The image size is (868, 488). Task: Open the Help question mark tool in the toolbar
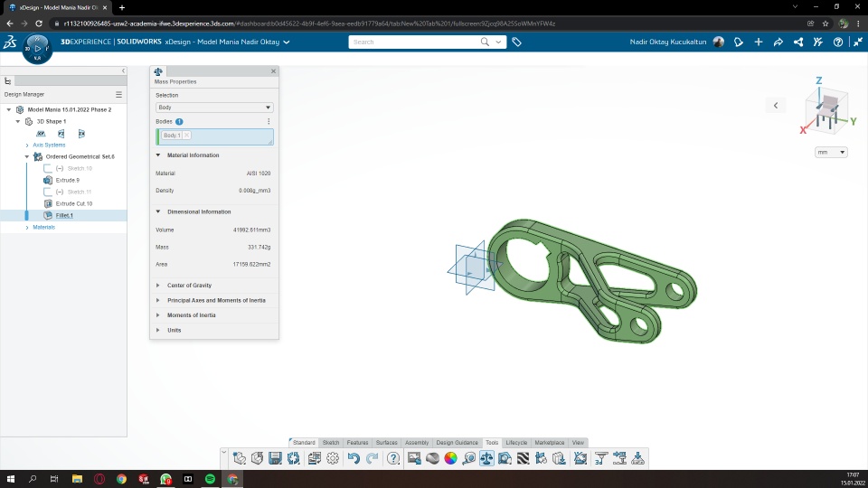393,458
